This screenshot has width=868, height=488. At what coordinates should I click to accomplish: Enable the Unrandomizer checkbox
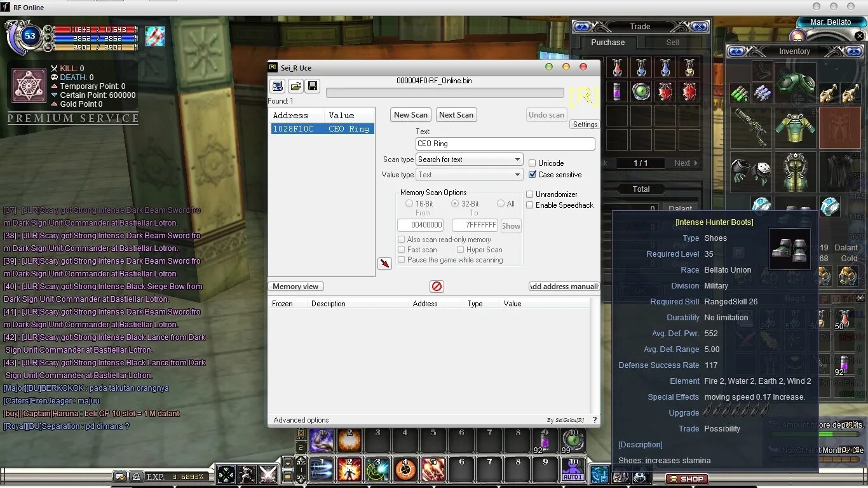coord(530,194)
